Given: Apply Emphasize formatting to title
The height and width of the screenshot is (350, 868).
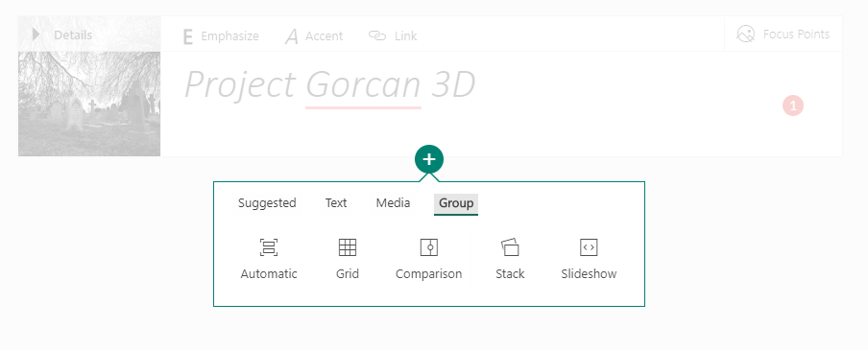Looking at the screenshot, I should point(220,36).
